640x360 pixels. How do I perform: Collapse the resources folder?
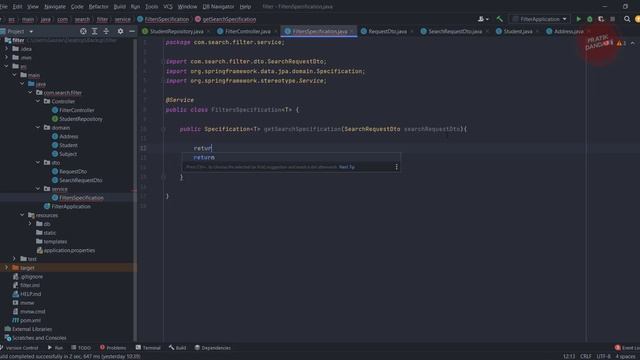(22, 215)
